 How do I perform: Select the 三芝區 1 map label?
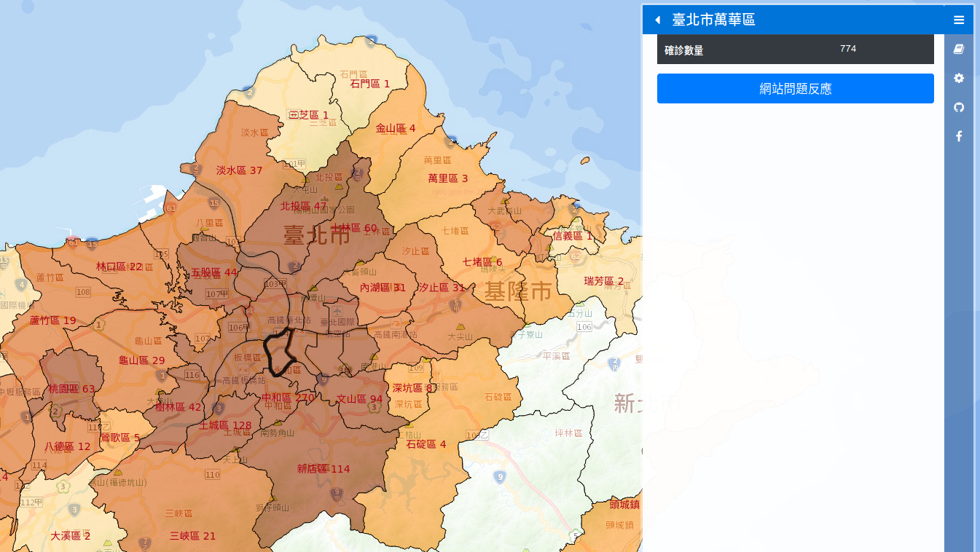click(308, 115)
